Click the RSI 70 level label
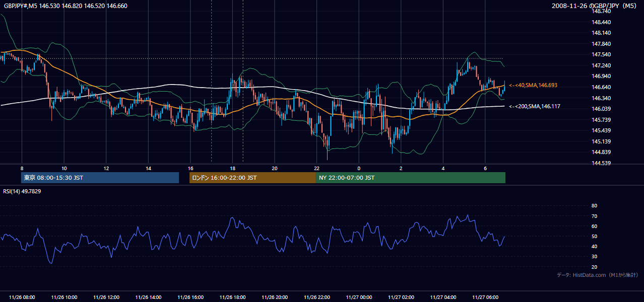The height and width of the screenshot is (302, 644). 594,216
